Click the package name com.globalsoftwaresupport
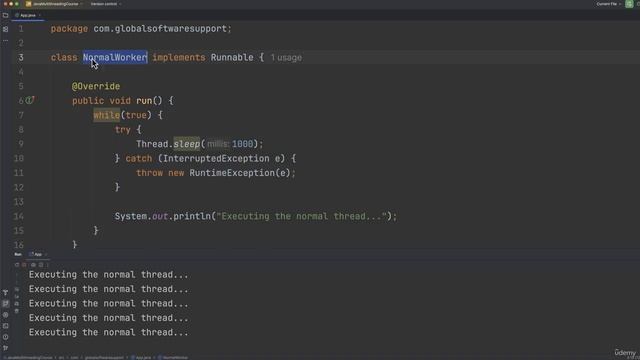The width and height of the screenshot is (640, 360). tap(160, 29)
